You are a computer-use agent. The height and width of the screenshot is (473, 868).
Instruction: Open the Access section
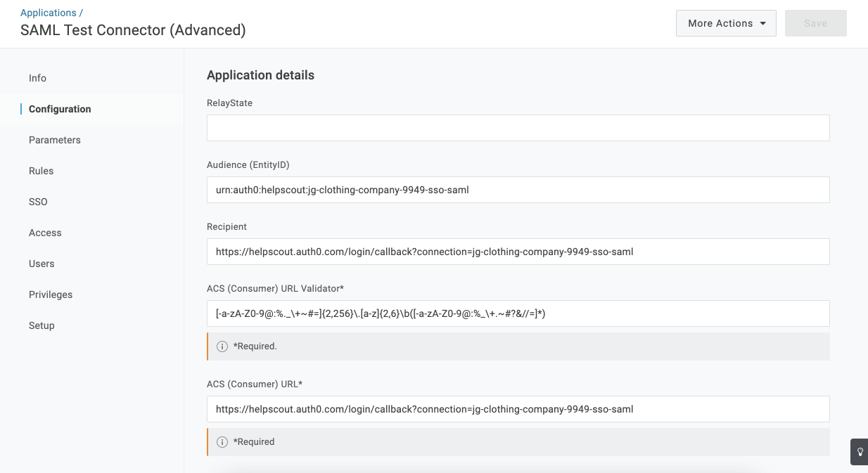tap(45, 233)
